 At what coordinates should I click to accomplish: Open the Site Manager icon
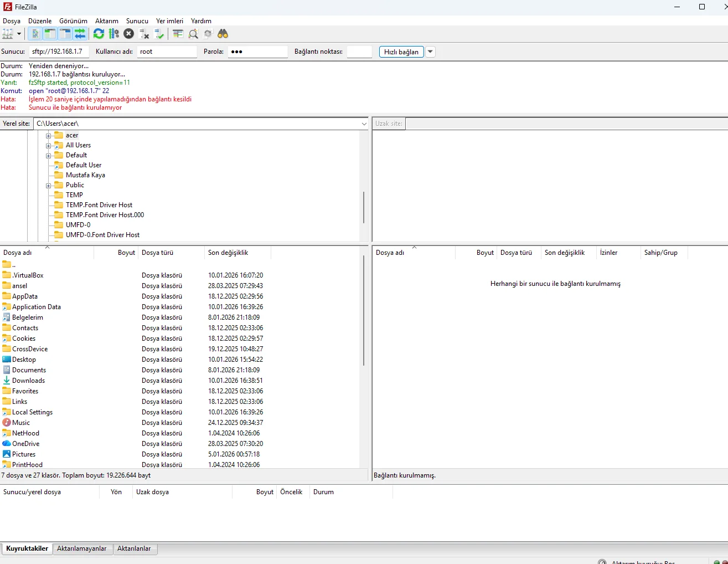coord(7,34)
